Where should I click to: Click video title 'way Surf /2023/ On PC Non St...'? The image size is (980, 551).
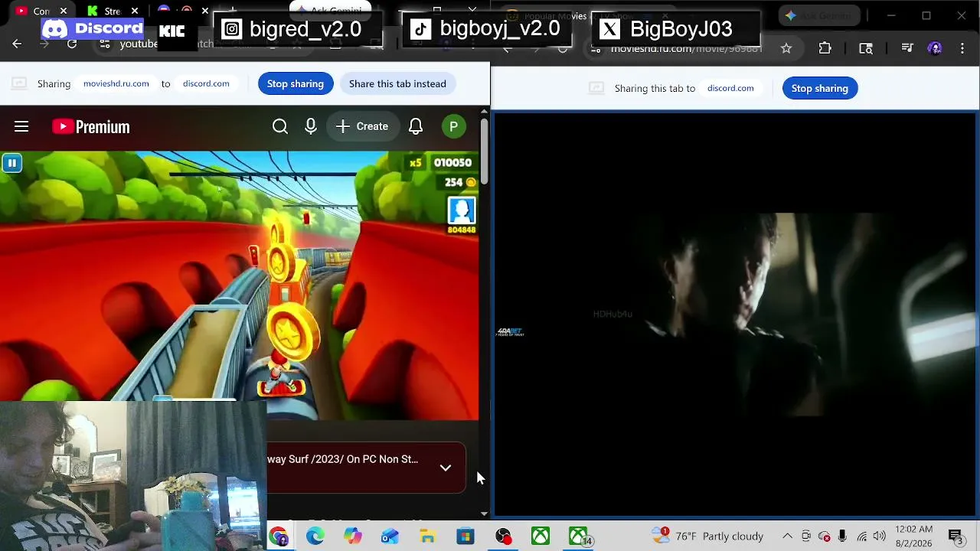(343, 459)
